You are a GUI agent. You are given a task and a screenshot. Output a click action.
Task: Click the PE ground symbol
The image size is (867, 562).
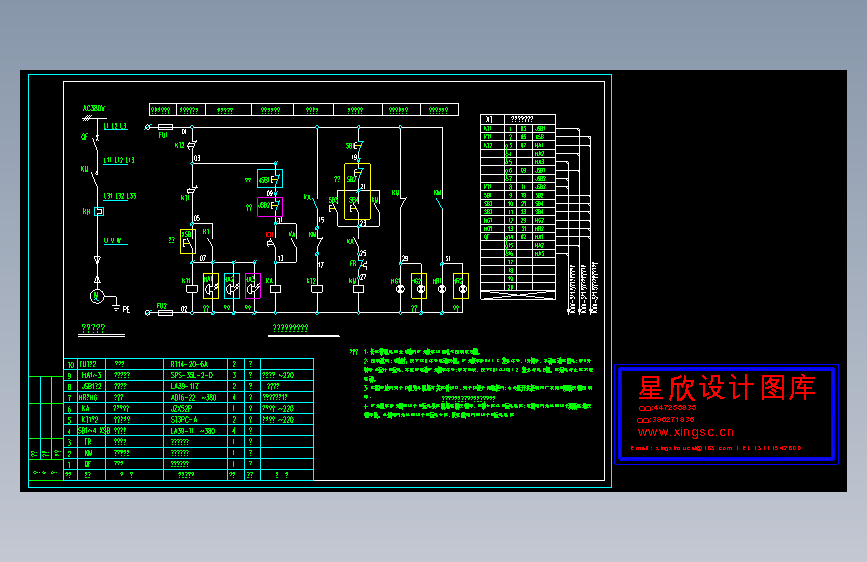click(116, 306)
